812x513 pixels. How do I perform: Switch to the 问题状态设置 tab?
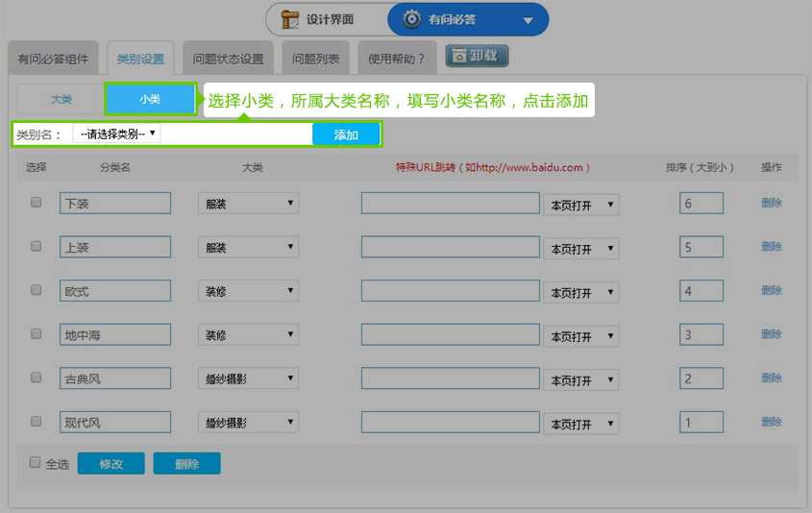click(x=228, y=60)
